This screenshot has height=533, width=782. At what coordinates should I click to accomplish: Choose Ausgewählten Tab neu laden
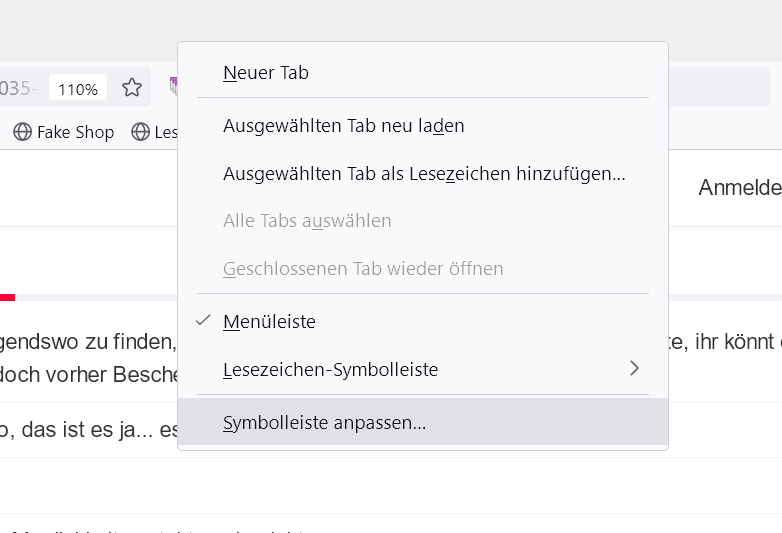coord(343,126)
